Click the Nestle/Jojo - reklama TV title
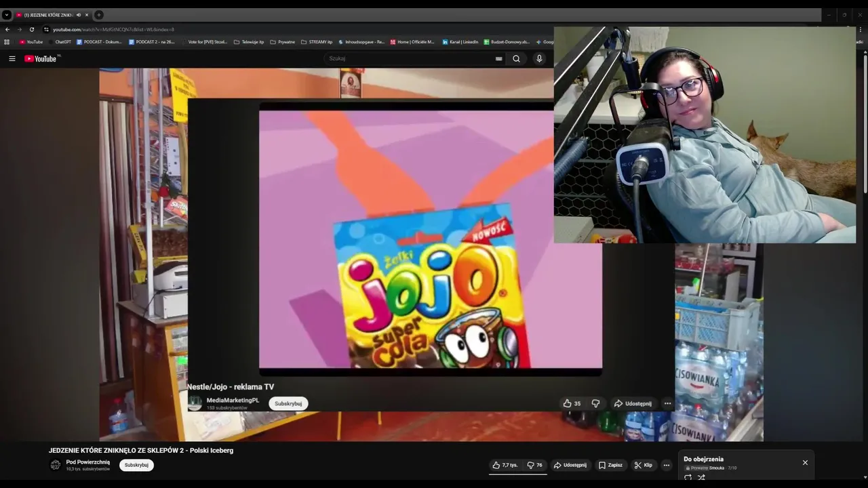Image resolution: width=868 pixels, height=488 pixels. pyautogui.click(x=231, y=386)
